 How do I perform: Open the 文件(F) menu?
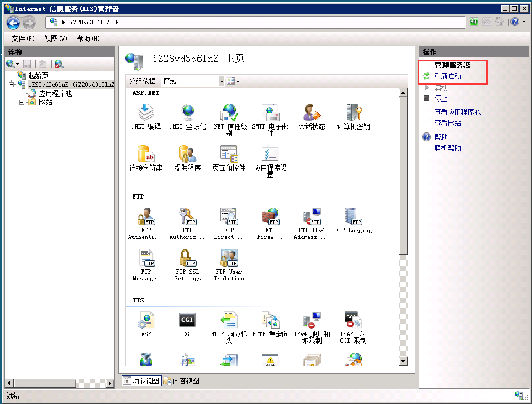click(23, 39)
